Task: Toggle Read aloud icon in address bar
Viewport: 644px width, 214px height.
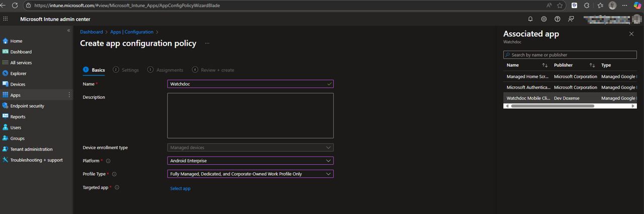Action: (549, 6)
